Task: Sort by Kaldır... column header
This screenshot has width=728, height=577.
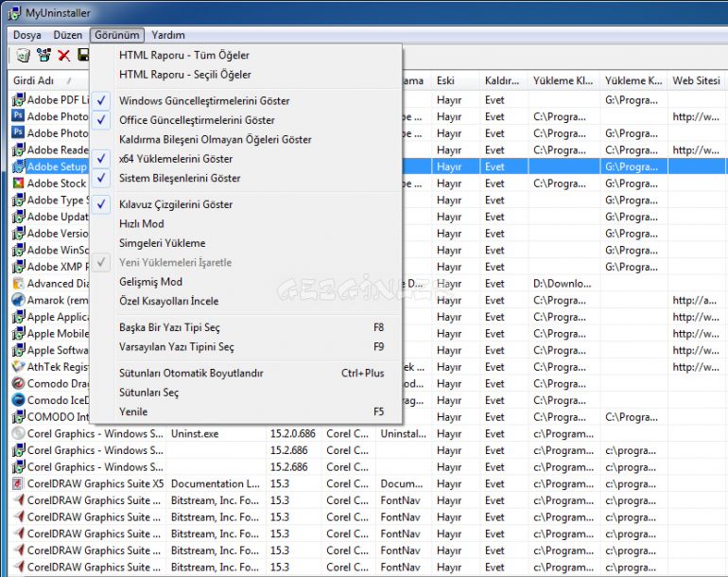Action: (503, 80)
